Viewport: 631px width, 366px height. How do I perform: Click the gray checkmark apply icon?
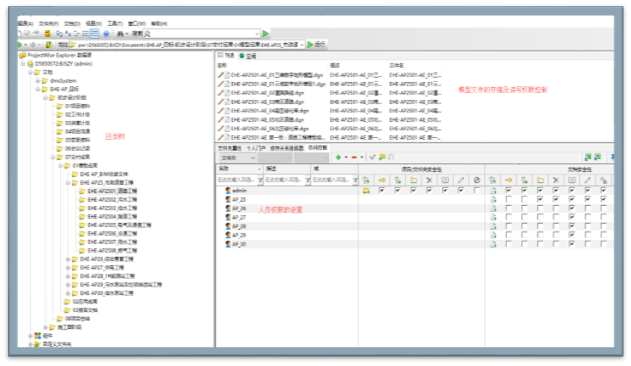click(x=373, y=157)
